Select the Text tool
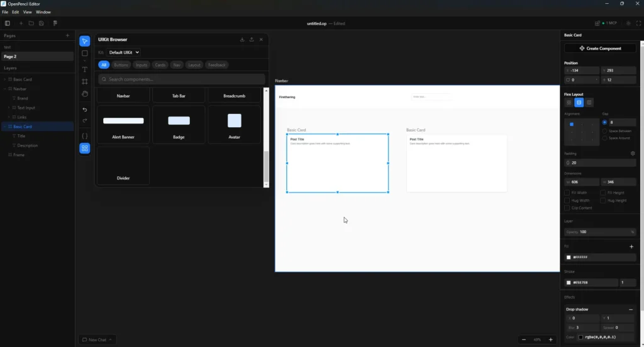This screenshot has height=347, width=644. (x=85, y=69)
